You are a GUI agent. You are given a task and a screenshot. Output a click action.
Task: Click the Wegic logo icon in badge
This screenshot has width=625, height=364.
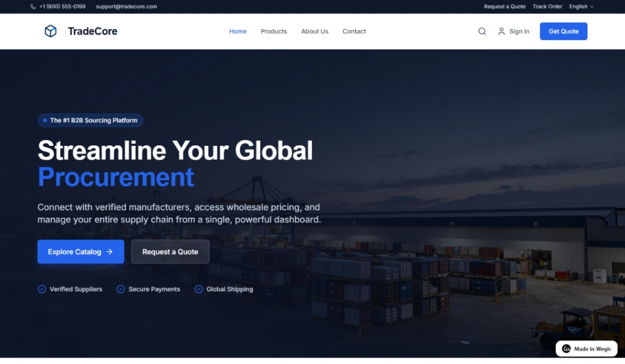[x=566, y=349]
